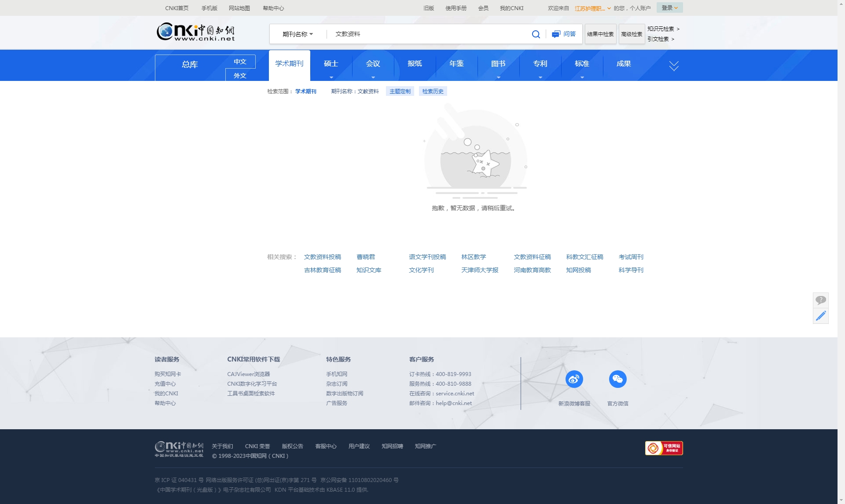Click the magnifier search icon
The height and width of the screenshot is (504, 845).
(536, 34)
